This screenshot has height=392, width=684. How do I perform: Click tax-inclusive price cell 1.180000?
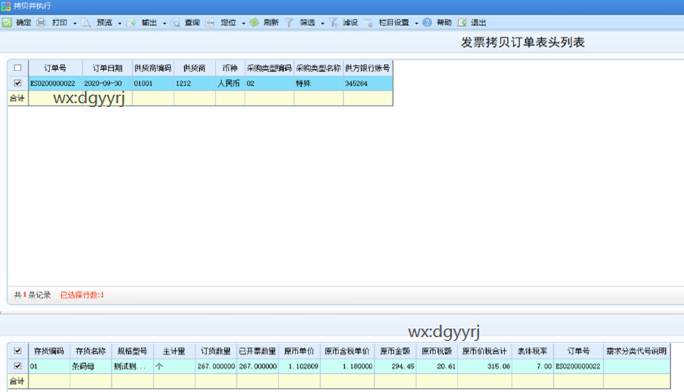(x=347, y=366)
